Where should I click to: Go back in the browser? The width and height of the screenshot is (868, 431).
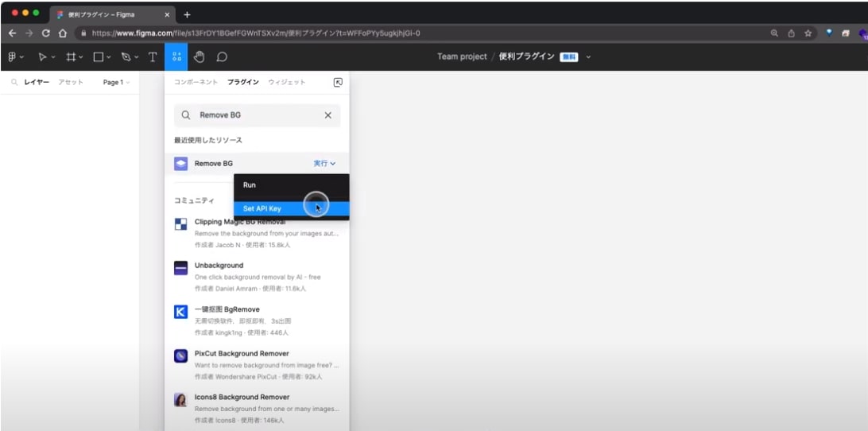pos(12,33)
